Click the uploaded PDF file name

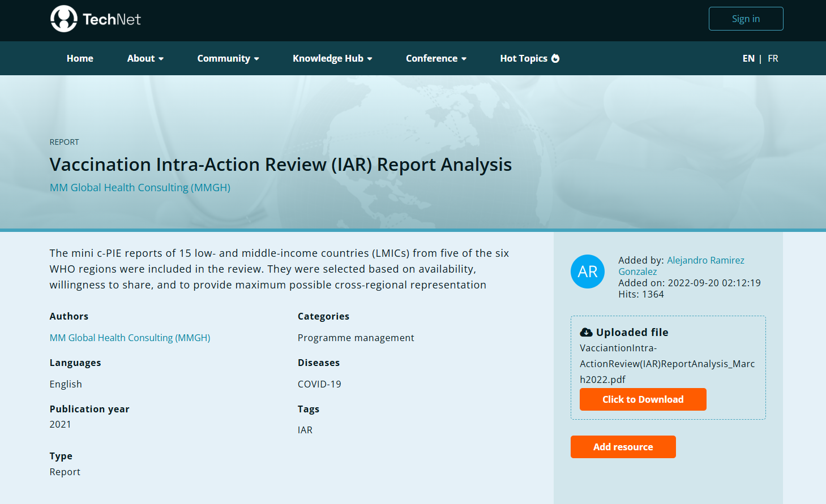pos(667,364)
